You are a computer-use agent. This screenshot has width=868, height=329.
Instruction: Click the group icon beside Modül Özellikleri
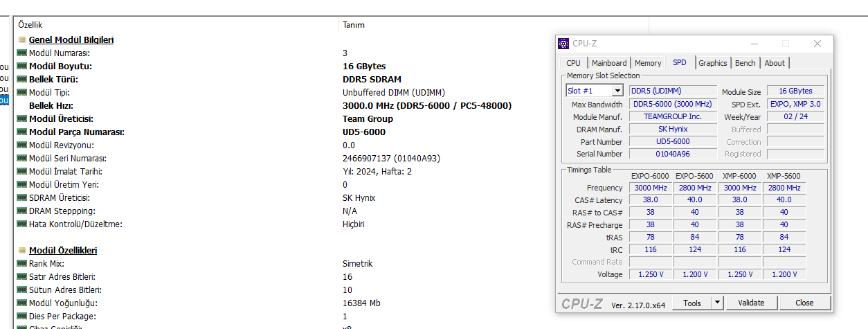(22, 250)
